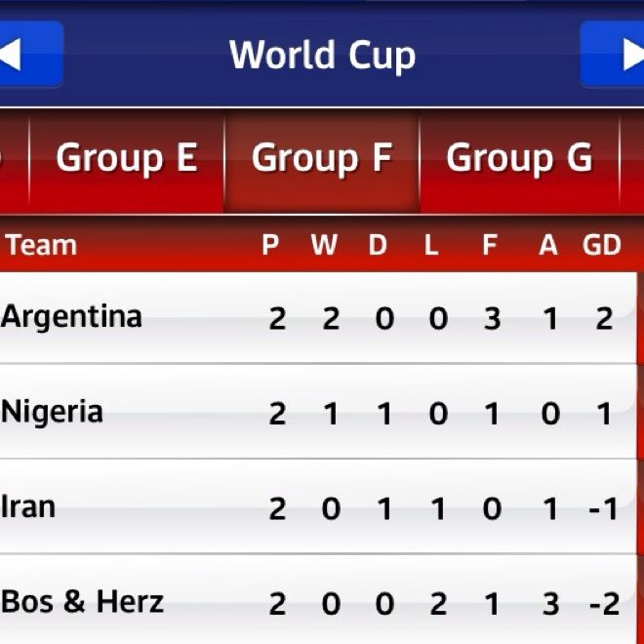This screenshot has height=644, width=644.
Task: Click the GD column header
Action: (601, 246)
